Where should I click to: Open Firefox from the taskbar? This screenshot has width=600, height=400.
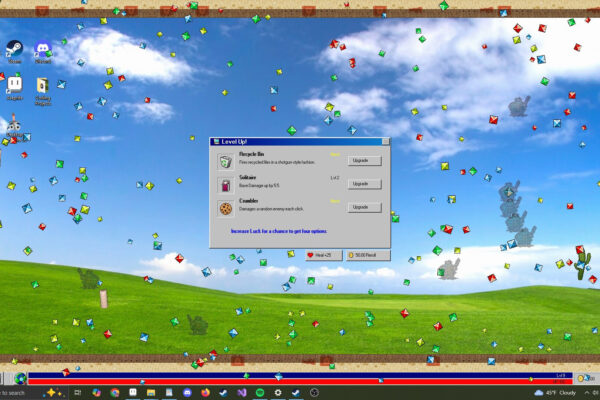pyautogui.click(x=205, y=392)
